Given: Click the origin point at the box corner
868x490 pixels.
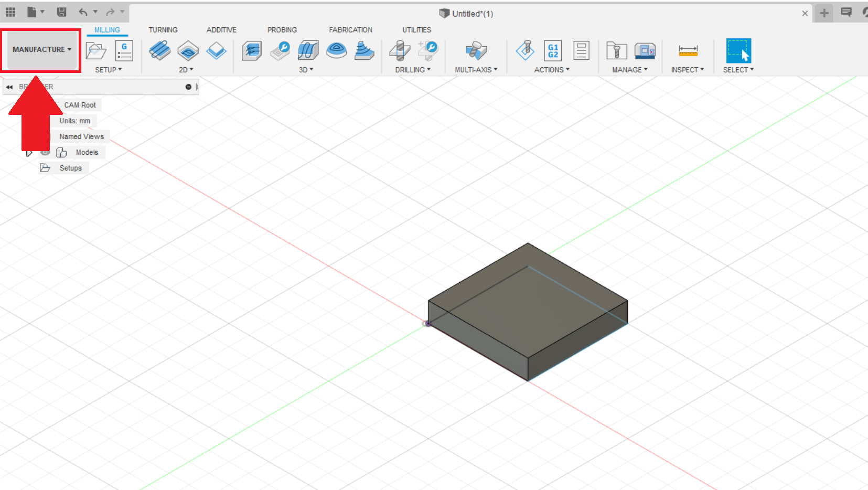Looking at the screenshot, I should click(x=427, y=324).
